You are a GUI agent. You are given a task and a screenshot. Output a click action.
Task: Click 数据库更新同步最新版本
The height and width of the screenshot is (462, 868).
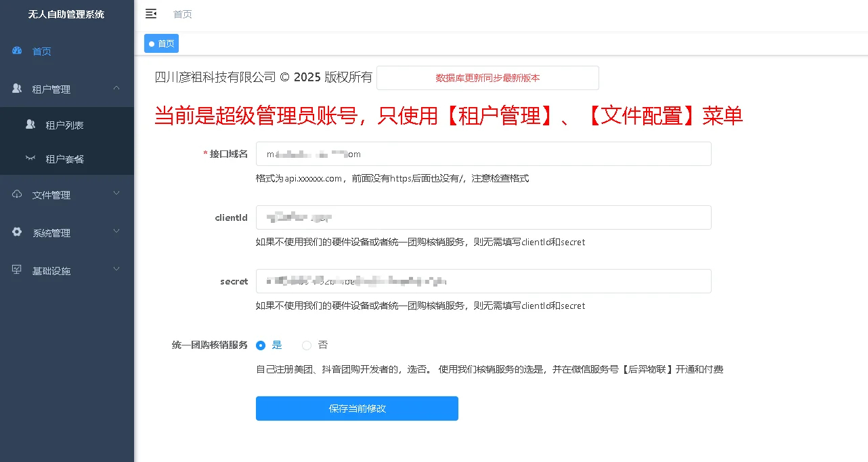487,78
